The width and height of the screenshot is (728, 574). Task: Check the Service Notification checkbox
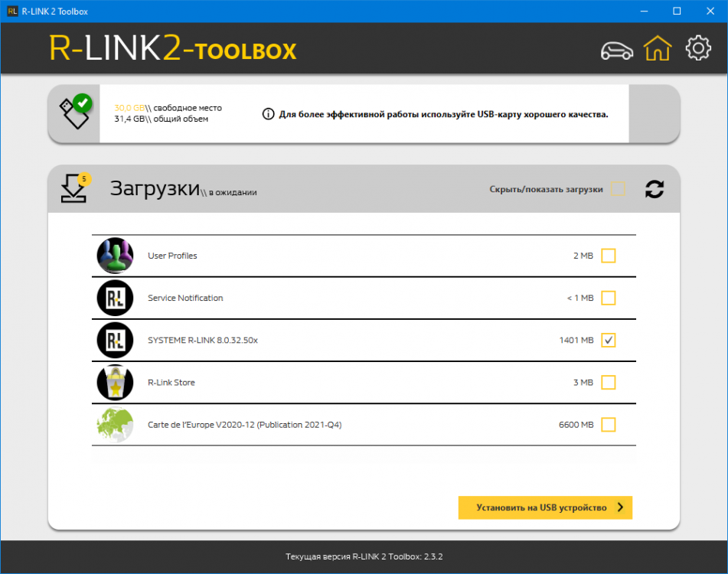609,298
